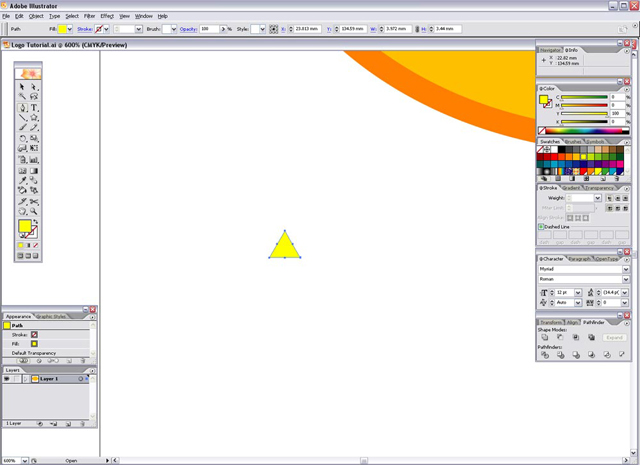
Task: Pick the Magic Wand tool
Action: click(22, 96)
